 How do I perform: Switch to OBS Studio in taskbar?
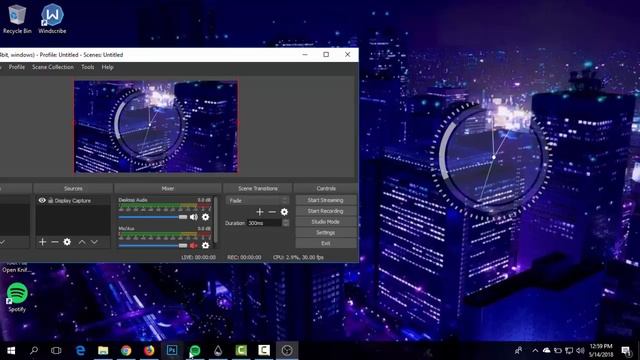287,350
